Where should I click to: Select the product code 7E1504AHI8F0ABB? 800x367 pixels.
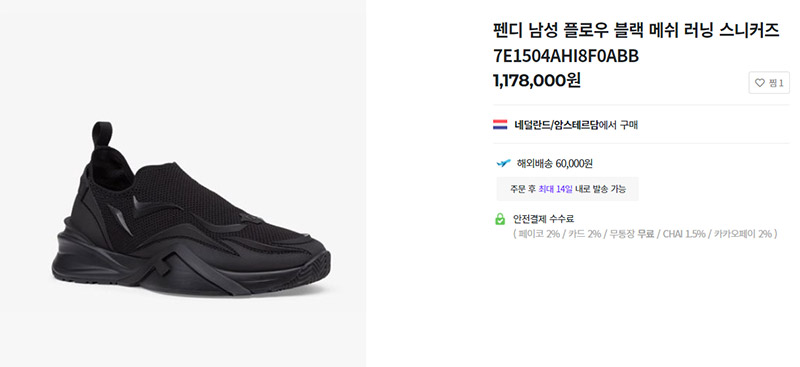[x=566, y=56]
